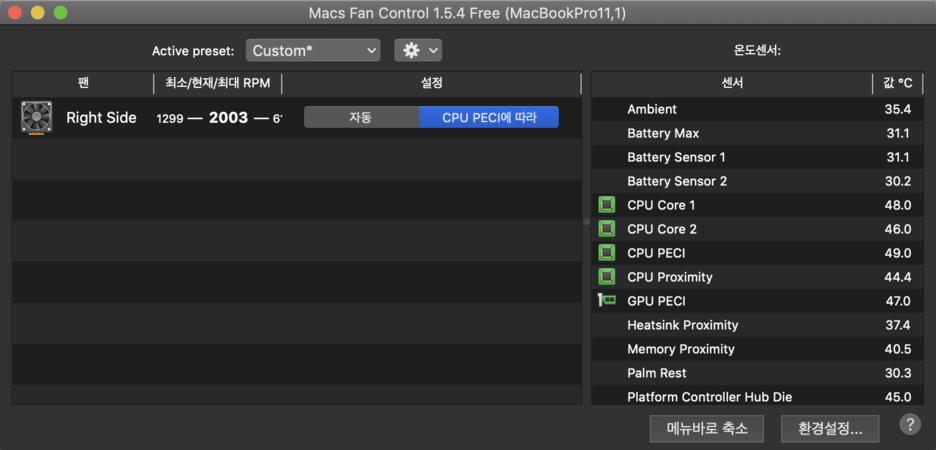Open help with the question mark button
Image resolution: width=936 pixels, height=450 pixels.
pos(909,425)
